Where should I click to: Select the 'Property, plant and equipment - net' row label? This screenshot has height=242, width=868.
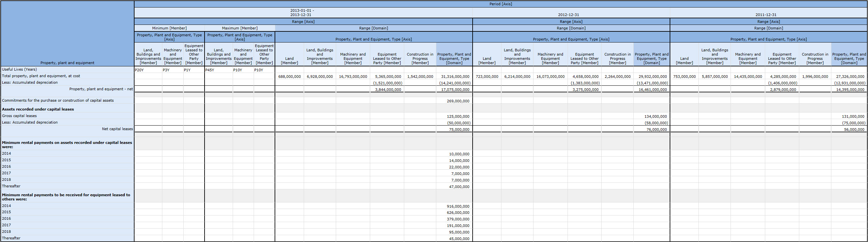tap(101, 89)
